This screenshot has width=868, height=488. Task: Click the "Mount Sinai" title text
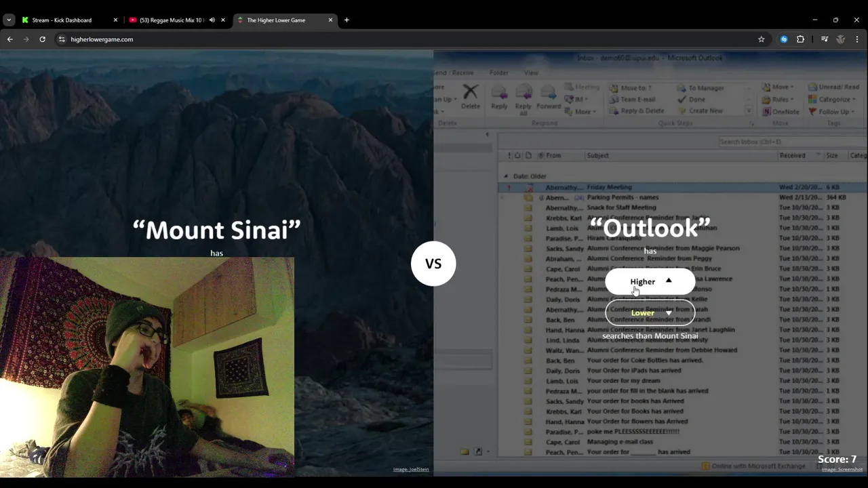click(216, 230)
